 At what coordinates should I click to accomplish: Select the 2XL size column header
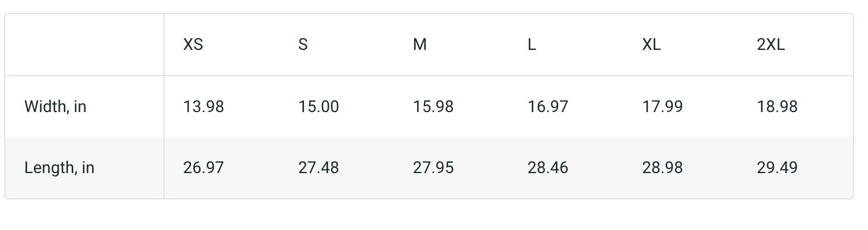771,45
